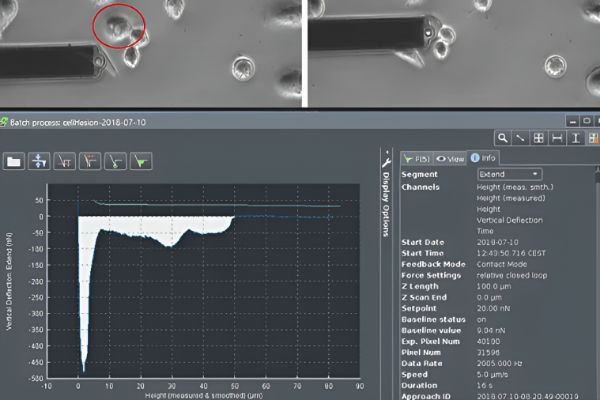Click the contact point determination icon

(x=90, y=161)
